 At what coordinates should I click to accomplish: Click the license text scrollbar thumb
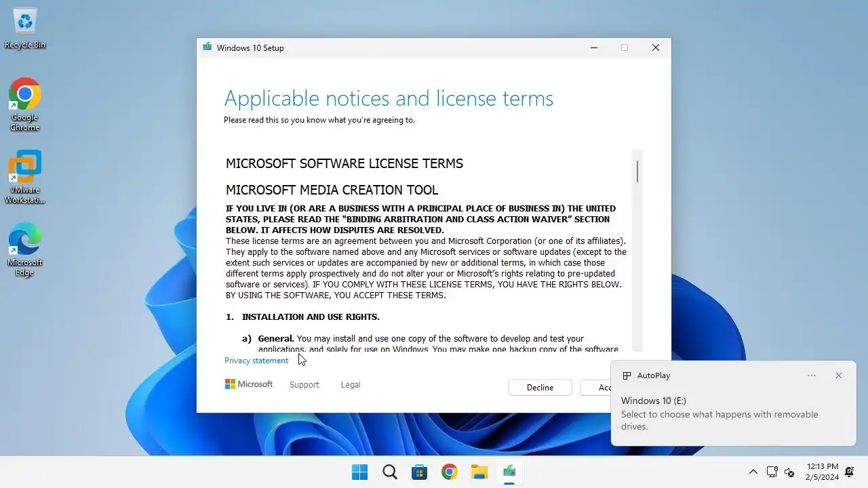coord(637,171)
